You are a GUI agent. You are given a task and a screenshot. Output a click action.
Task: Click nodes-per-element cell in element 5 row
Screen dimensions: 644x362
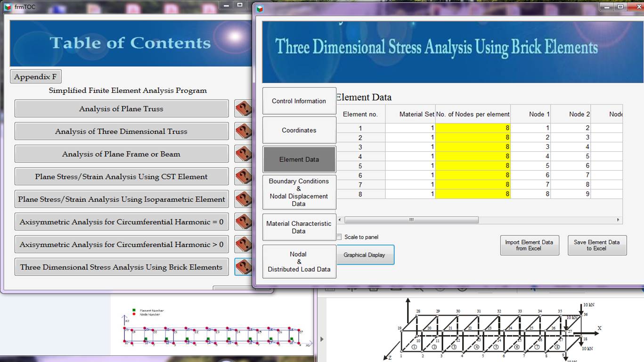click(473, 166)
